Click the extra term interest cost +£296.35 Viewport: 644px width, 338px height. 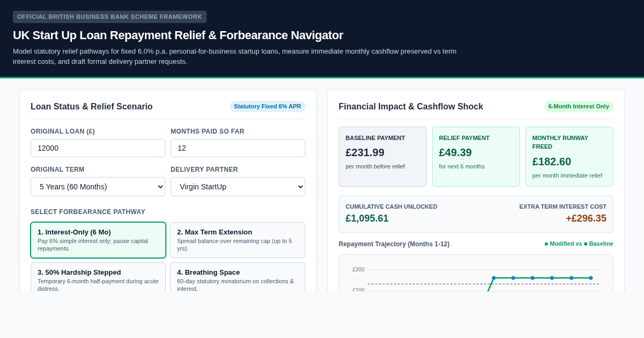586,218
